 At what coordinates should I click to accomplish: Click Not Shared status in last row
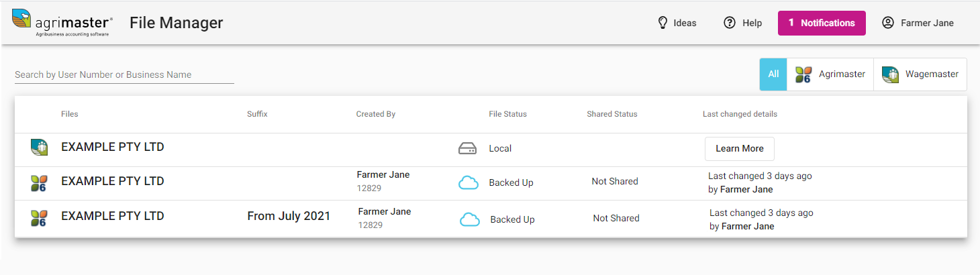616,218
